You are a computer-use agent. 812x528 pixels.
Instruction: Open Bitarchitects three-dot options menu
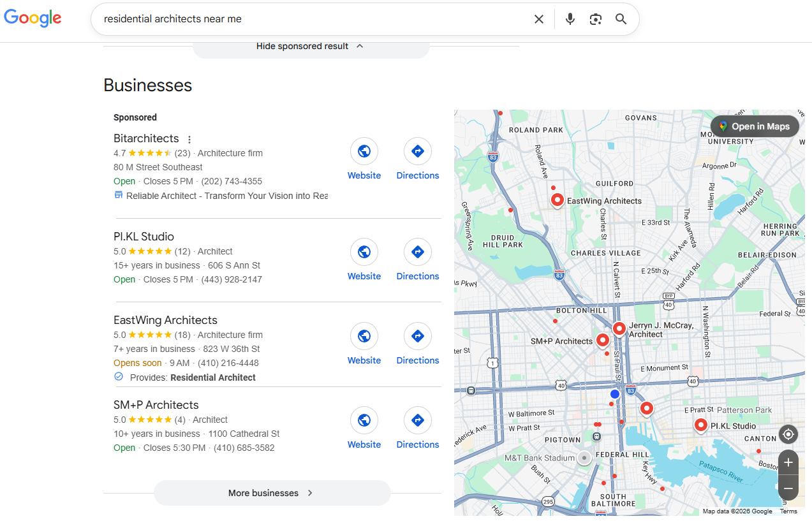pyautogui.click(x=189, y=140)
